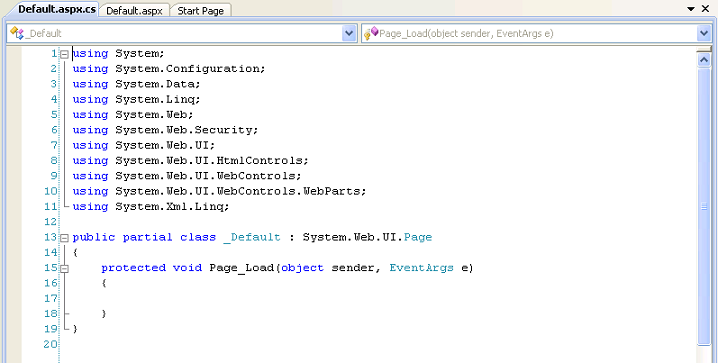Collapse the using directives block
This screenshot has height=363, width=718.
coord(64,54)
